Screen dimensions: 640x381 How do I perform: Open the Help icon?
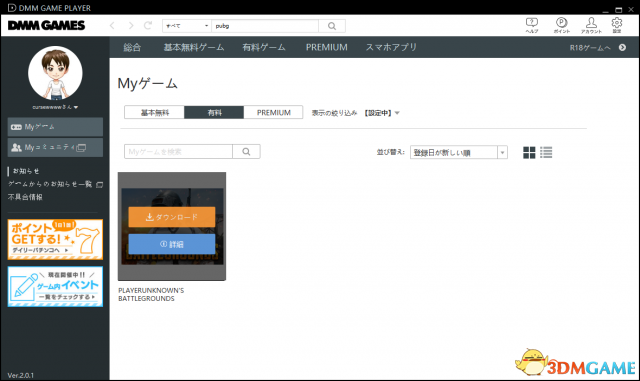coord(531,25)
